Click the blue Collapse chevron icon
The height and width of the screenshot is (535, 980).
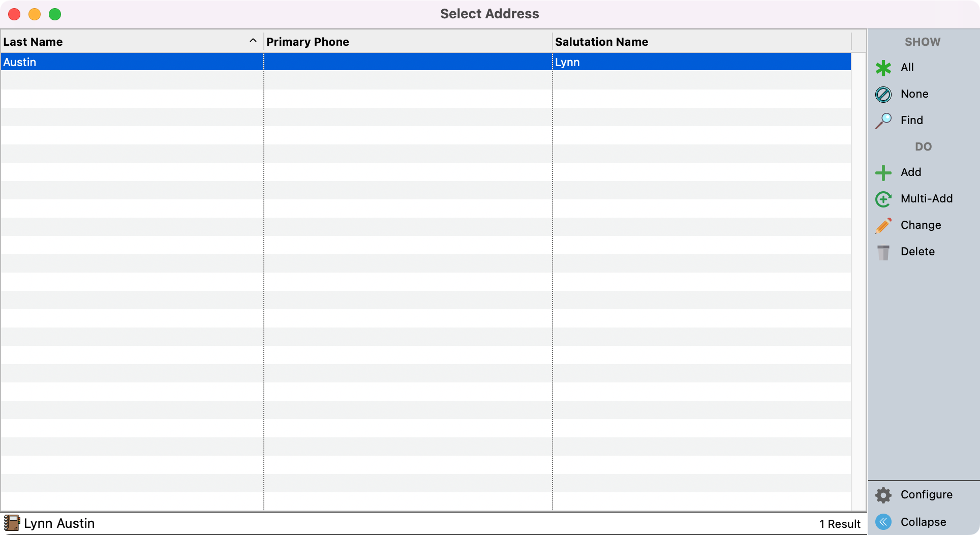[x=883, y=522]
